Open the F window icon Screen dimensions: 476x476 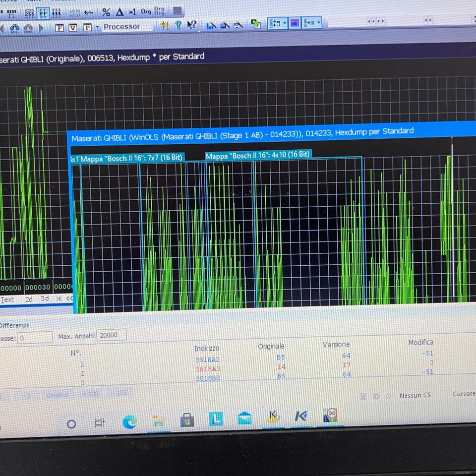59,28
